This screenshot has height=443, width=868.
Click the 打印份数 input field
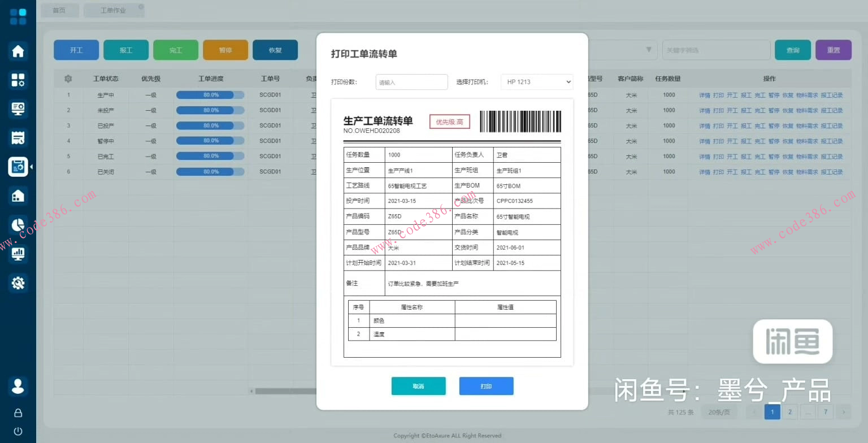[411, 81]
